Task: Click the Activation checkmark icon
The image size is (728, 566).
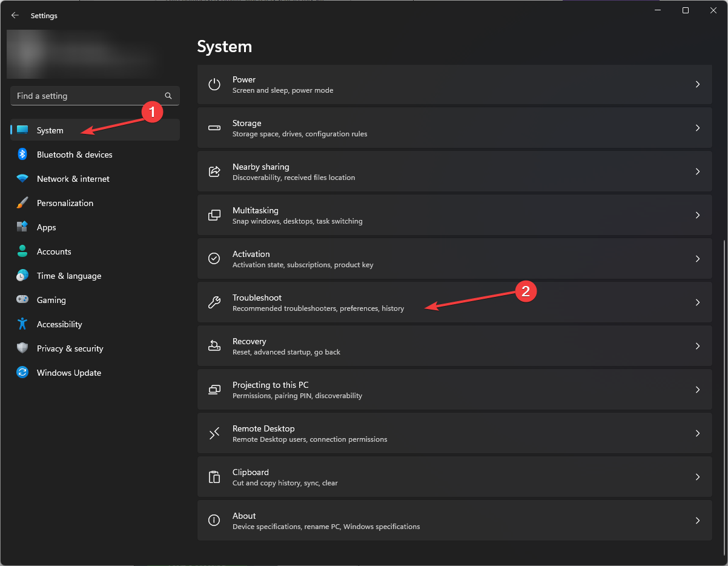Action: 214,259
